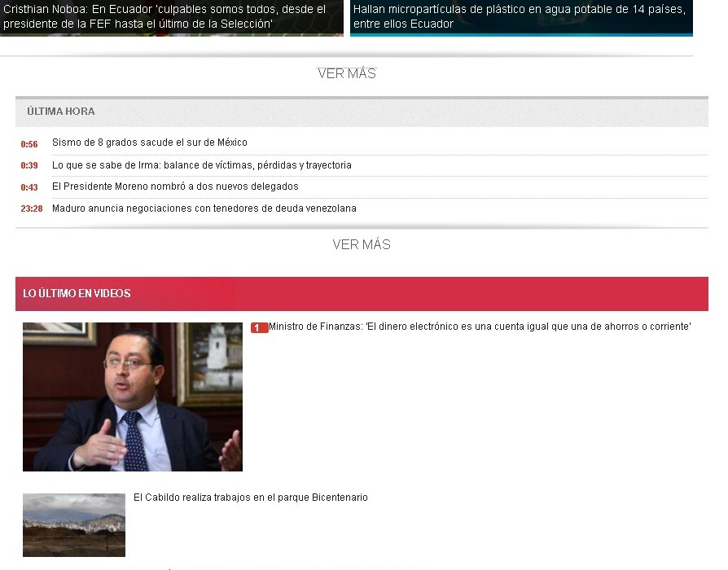This screenshot has height=570, width=728.
Task: Open the Ministro de Finanzas dinero electrónico title
Action: (480, 327)
